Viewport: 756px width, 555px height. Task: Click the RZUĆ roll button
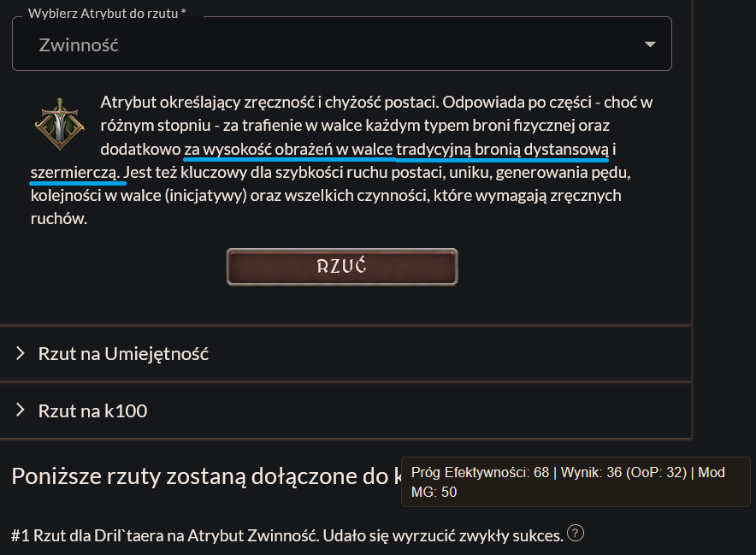tap(342, 267)
